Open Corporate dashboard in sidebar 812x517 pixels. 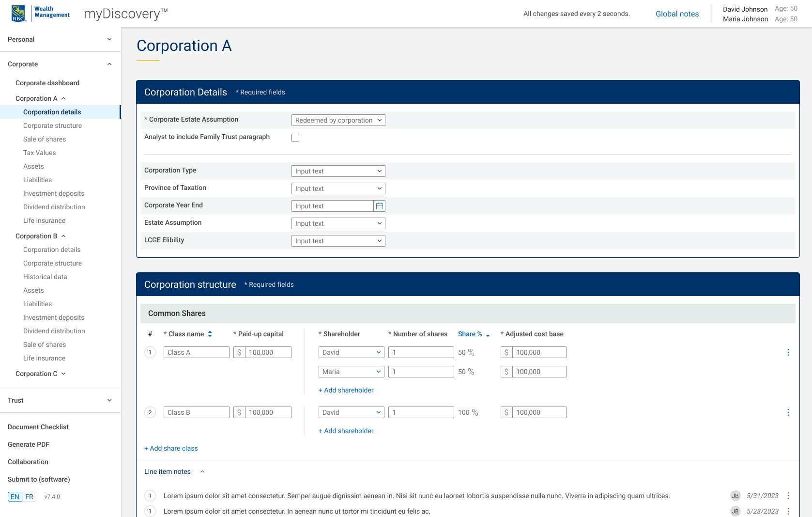(47, 83)
